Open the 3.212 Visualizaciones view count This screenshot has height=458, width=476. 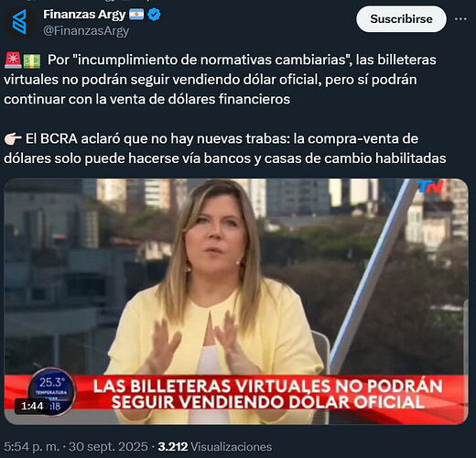click(x=215, y=447)
